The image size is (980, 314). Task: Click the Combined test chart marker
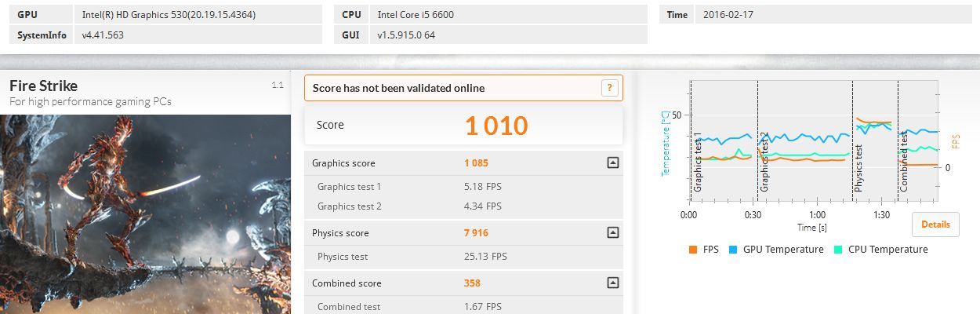904,161
